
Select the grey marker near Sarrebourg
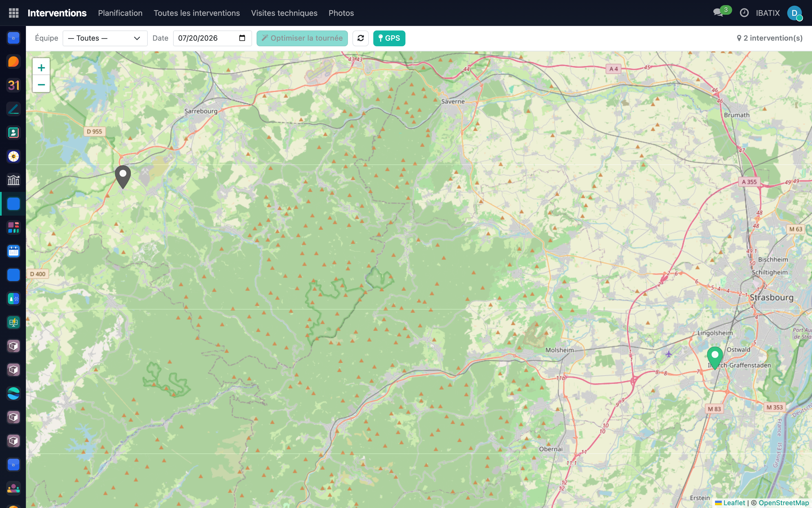click(123, 176)
